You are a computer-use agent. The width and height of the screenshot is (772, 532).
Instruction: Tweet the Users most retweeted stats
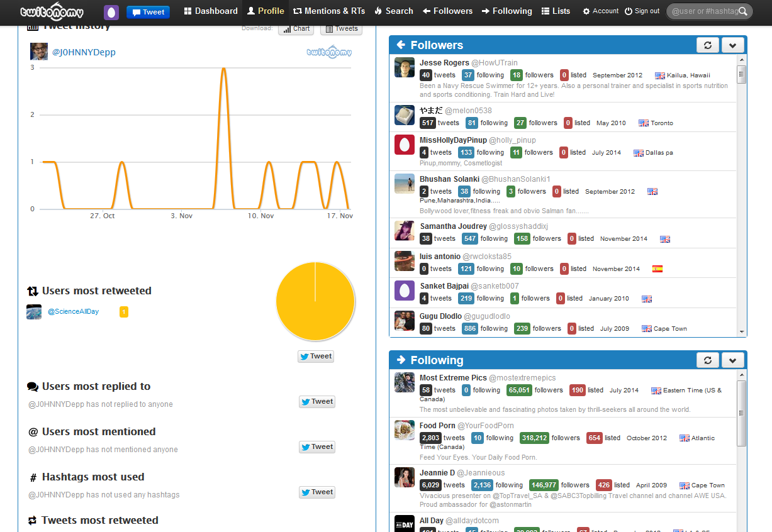click(316, 357)
